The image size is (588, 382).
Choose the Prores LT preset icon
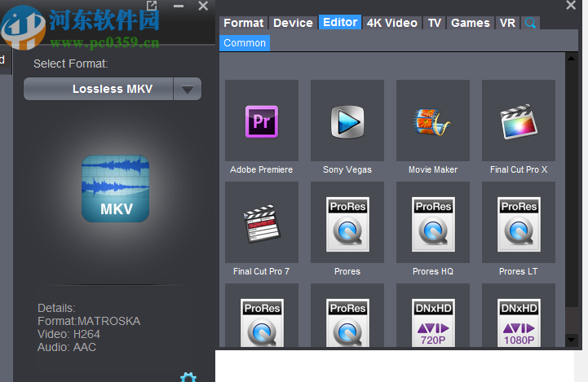(x=519, y=222)
